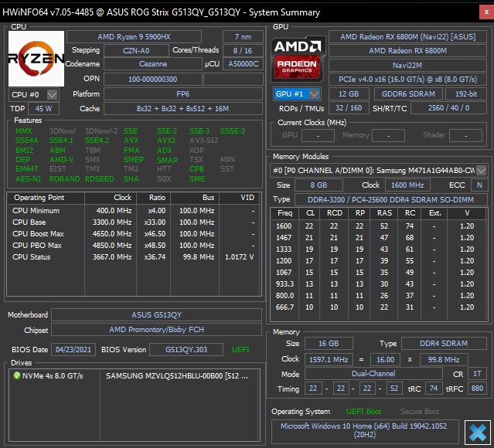Click the Ryzen CPU logo image
The image size is (494, 448).
point(36,59)
